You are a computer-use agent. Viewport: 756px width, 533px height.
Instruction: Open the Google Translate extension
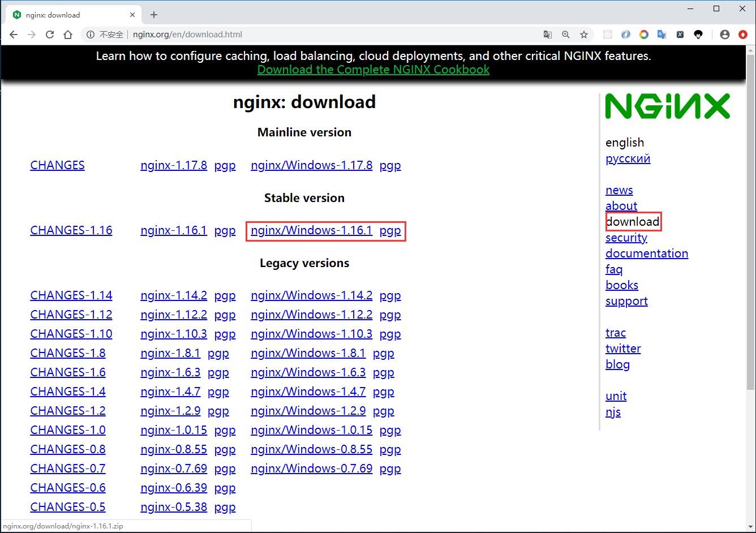point(661,35)
